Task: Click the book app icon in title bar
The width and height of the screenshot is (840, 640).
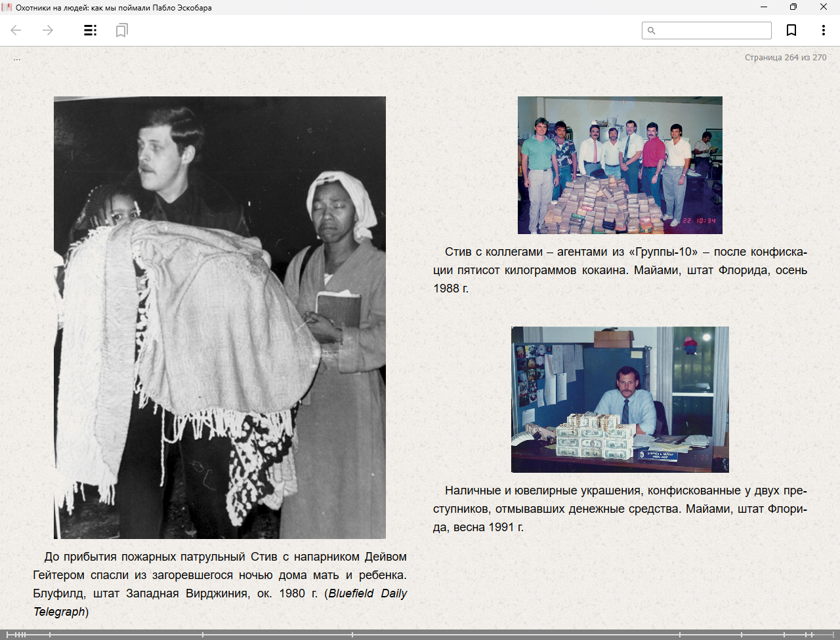Action: pos(7,7)
